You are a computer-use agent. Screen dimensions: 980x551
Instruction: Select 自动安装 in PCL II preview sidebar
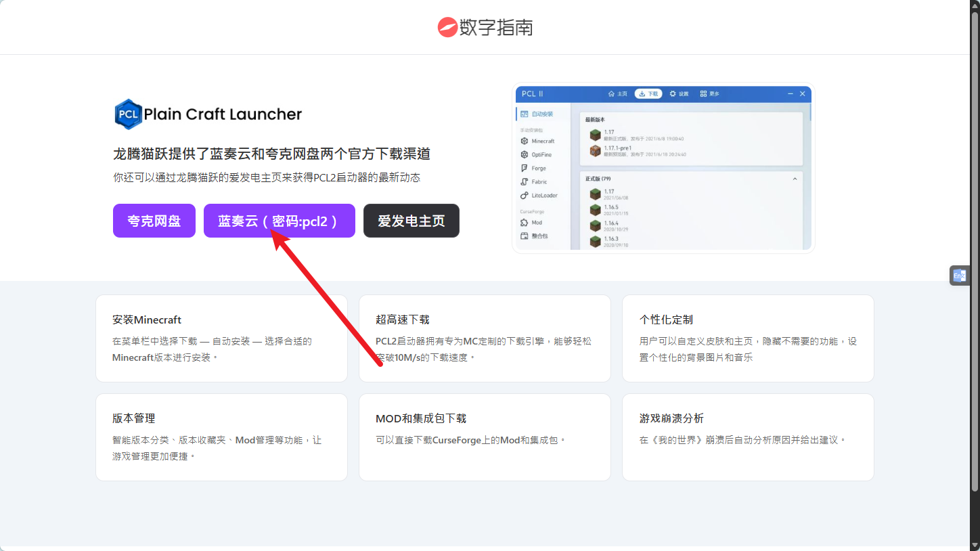(x=537, y=114)
